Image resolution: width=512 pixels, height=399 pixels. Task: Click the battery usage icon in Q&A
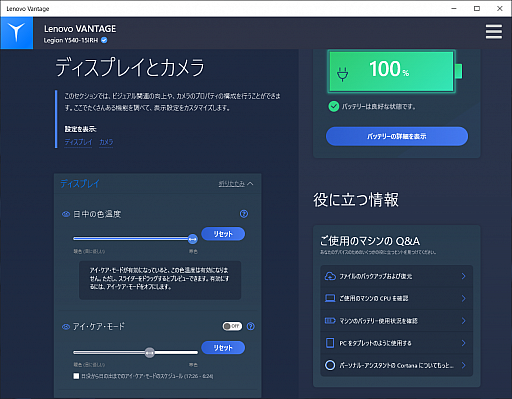330,321
